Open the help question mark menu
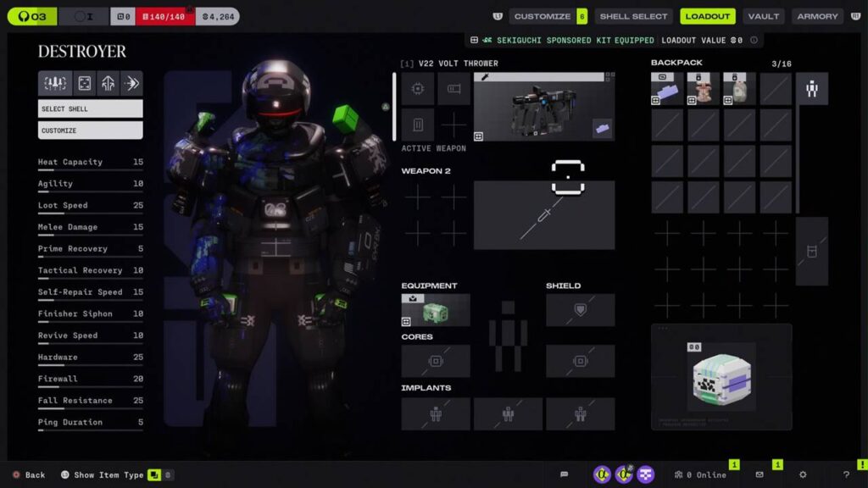Screen dimensions: 868x488 pos(846,474)
